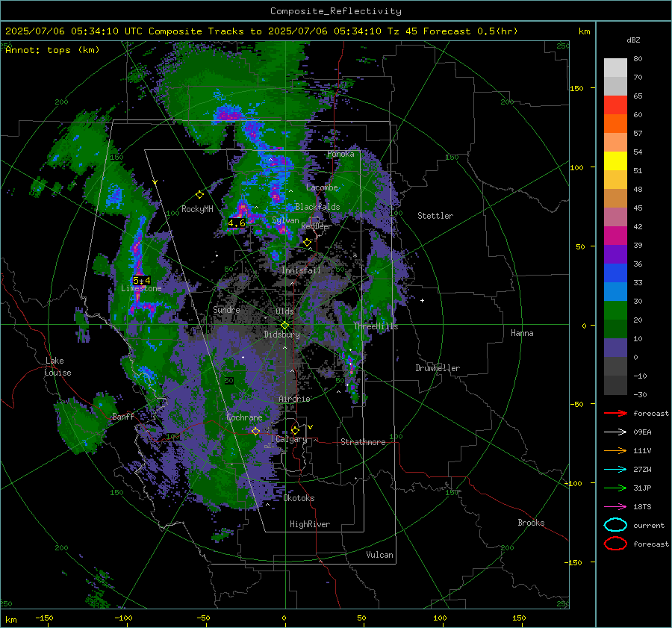Click the Limestone label on map
Image resolution: width=672 pixels, height=628 pixels.
pos(141,288)
